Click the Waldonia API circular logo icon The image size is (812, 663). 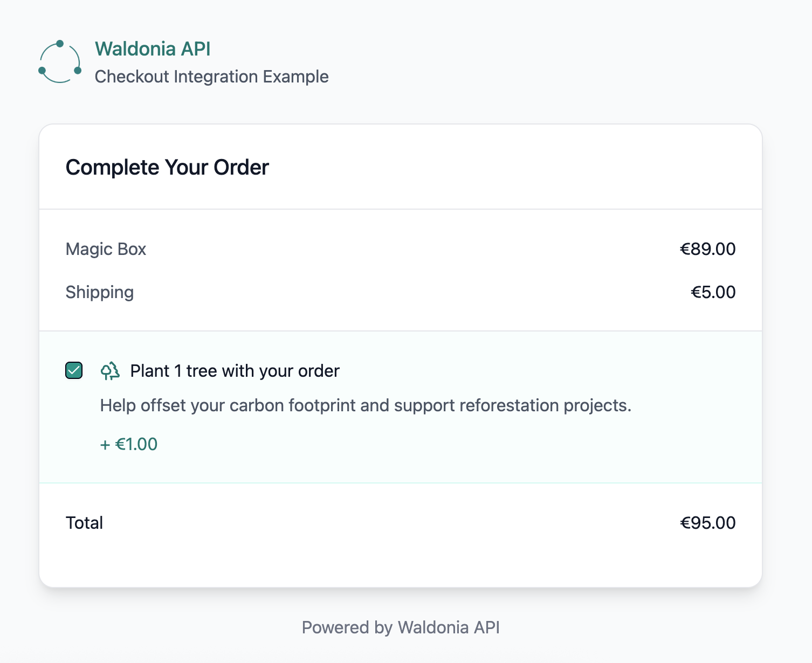(x=60, y=62)
